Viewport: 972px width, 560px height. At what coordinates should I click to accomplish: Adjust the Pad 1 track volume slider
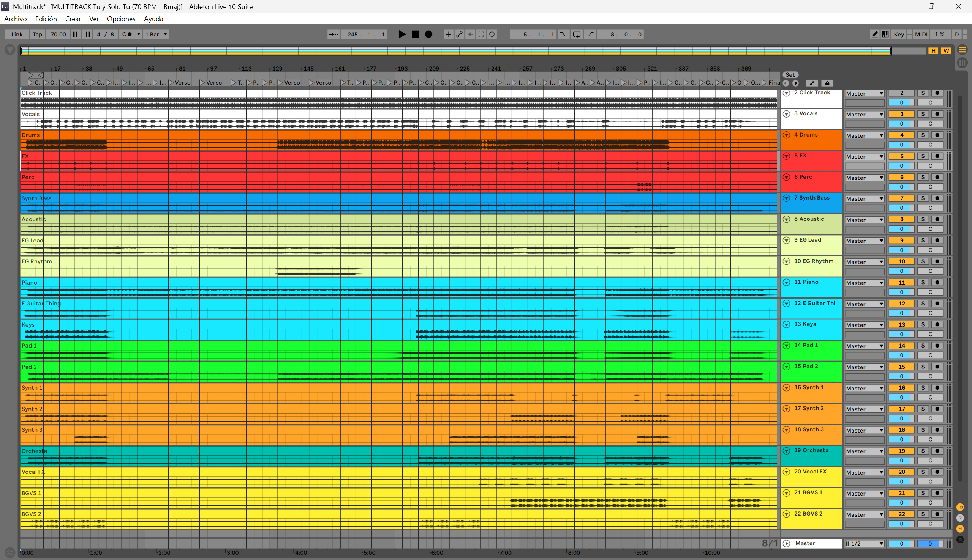click(x=901, y=355)
